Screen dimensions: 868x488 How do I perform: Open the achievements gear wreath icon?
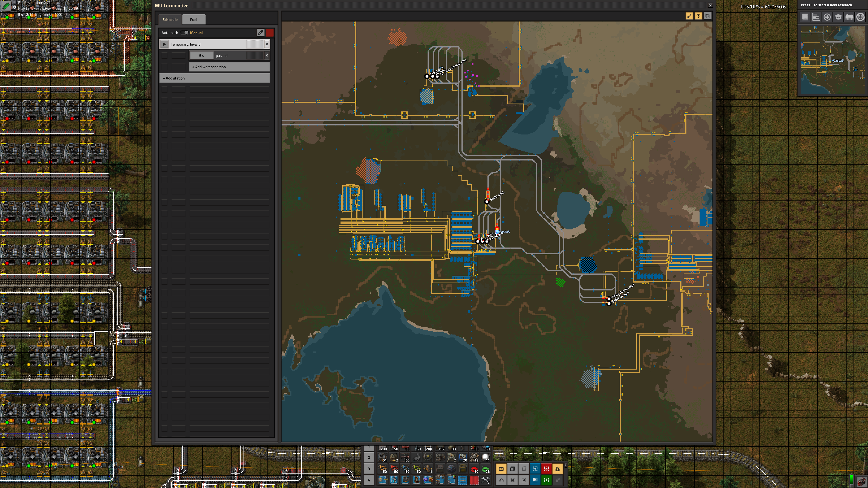pos(860,17)
